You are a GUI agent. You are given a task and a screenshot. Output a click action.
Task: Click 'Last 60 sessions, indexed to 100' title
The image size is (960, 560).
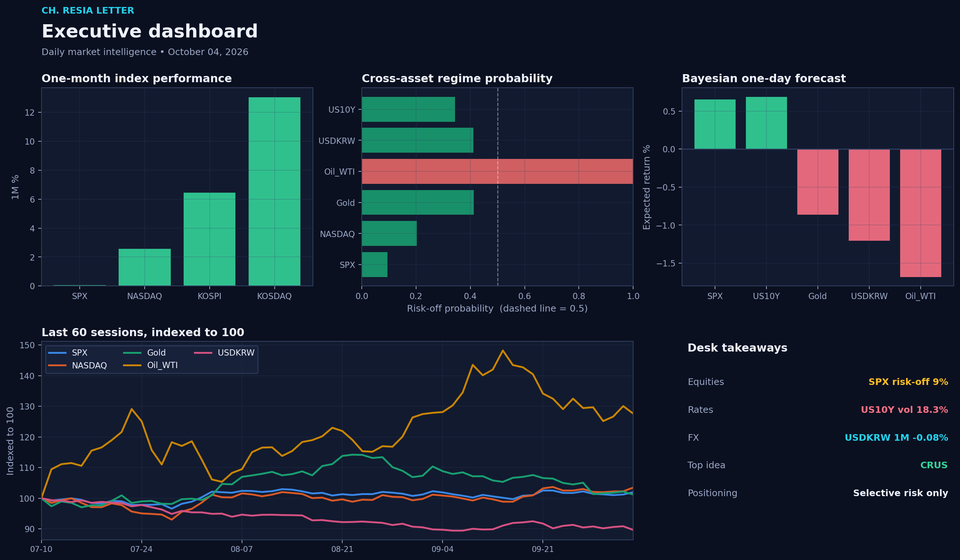point(142,332)
